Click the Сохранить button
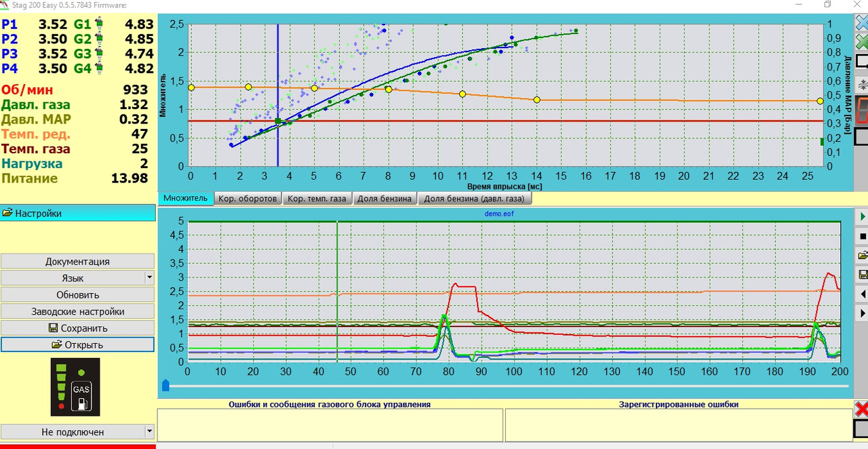 coord(77,328)
